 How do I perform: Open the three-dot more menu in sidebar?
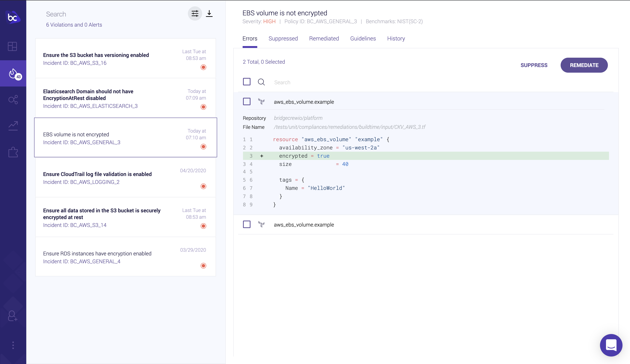[x=13, y=345]
